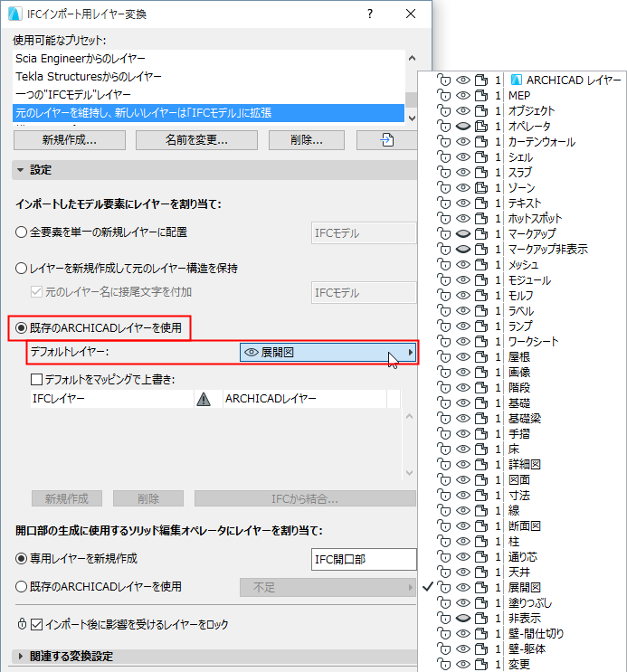Click lock icon for モジュール layer
Image resolution: width=627 pixels, height=672 pixels.
point(444,280)
